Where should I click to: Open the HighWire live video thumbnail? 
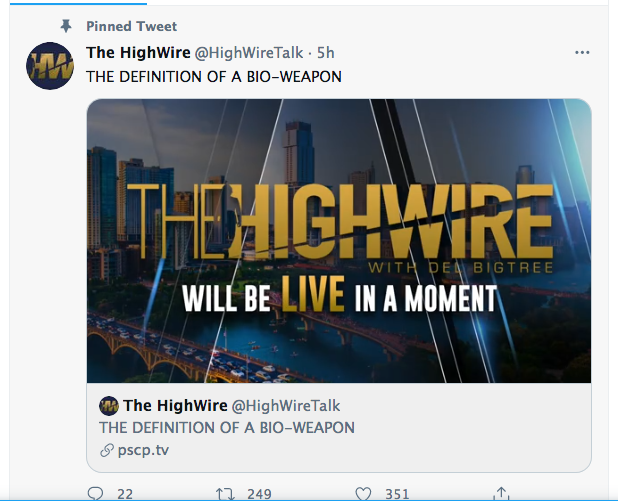pyautogui.click(x=339, y=241)
